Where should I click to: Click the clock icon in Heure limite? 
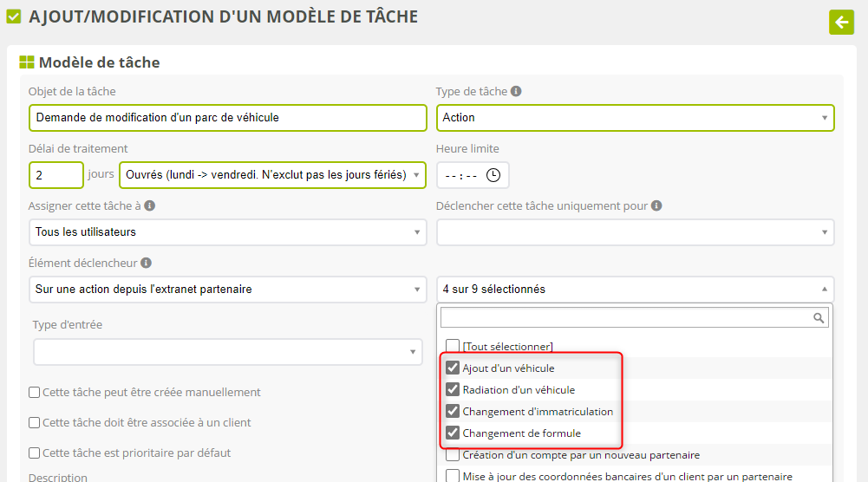(493, 175)
